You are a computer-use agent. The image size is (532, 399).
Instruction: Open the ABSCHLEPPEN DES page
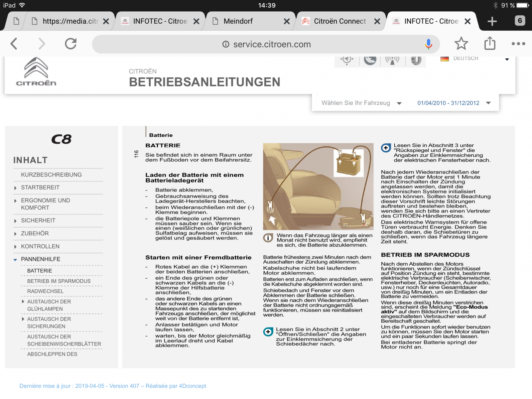click(x=52, y=354)
